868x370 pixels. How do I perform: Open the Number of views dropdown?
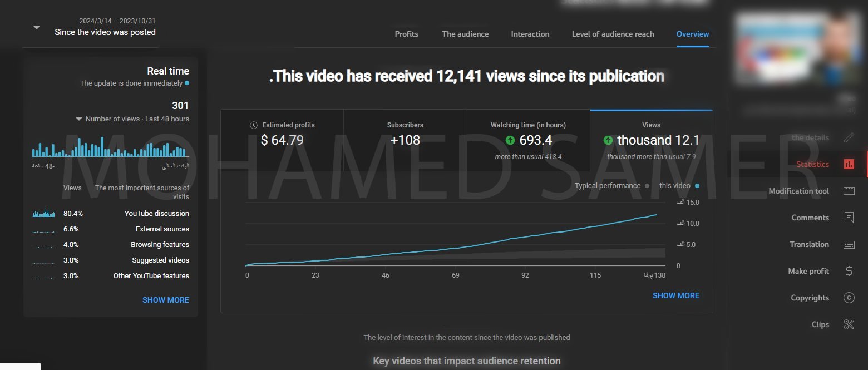[132, 119]
